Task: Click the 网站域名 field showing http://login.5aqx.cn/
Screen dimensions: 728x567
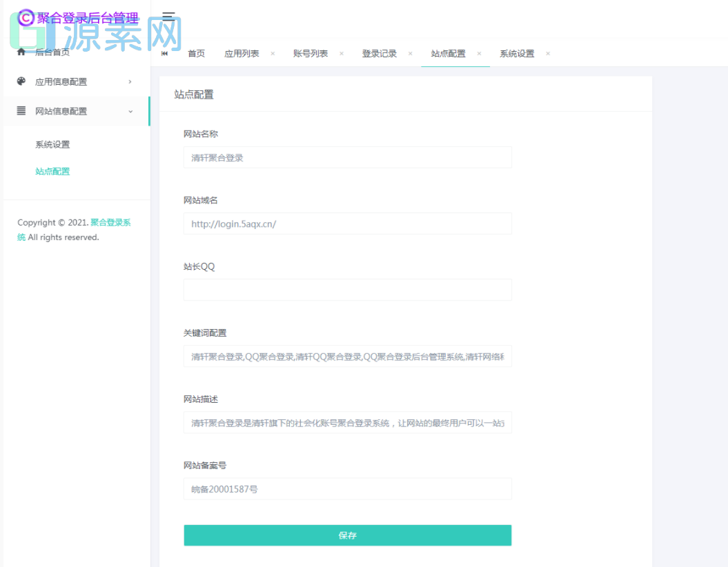Action: pyautogui.click(x=347, y=223)
